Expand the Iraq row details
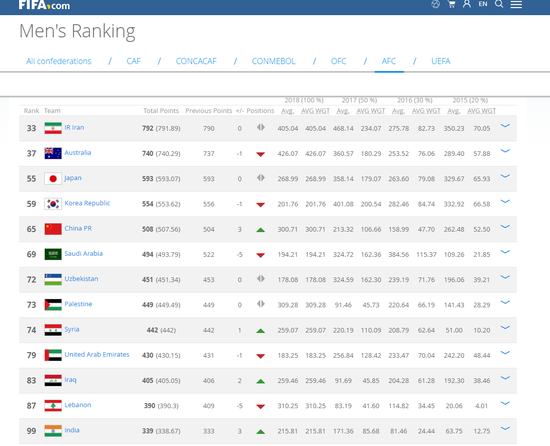Image resolution: width=550 pixels, height=446 pixels. 505,378
